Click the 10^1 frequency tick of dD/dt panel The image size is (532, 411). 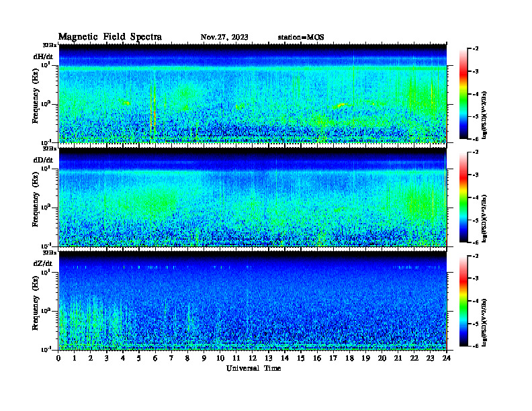pos(46,169)
